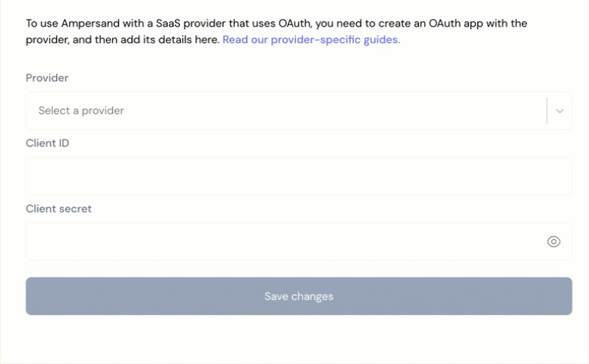Click the down chevron in Provider field

(x=559, y=111)
